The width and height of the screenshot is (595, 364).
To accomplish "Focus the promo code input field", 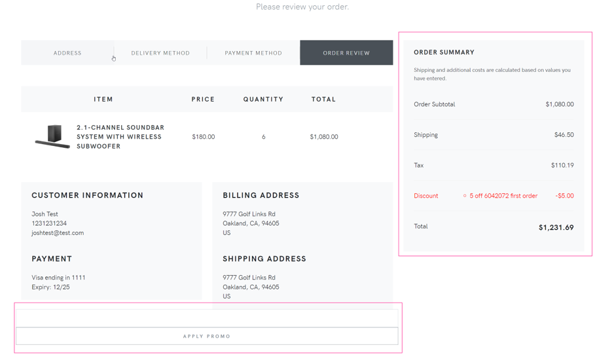I will tap(207, 318).
